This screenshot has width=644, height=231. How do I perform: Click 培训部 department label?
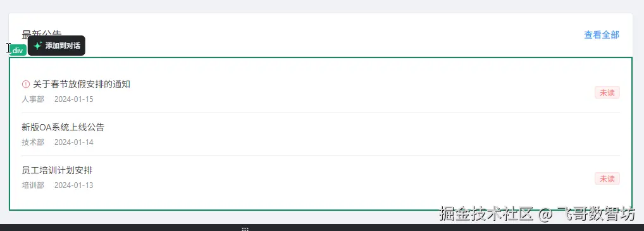(33, 185)
